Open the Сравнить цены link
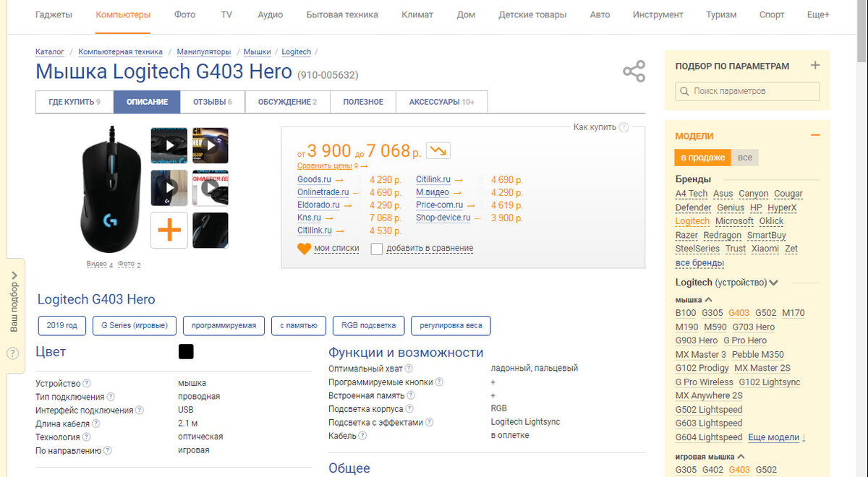Viewport: 868px width, 477px height. (x=325, y=166)
